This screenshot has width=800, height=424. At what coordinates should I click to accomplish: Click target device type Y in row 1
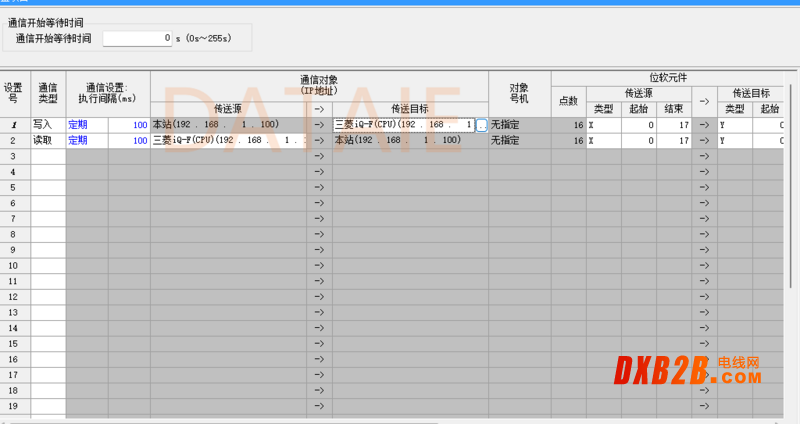(x=735, y=125)
